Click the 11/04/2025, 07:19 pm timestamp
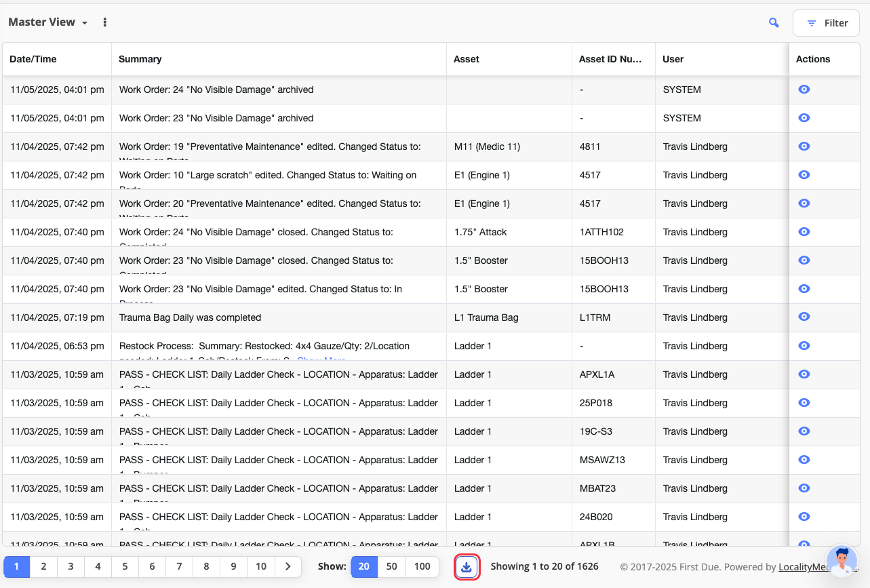The image size is (870, 588). [57, 317]
